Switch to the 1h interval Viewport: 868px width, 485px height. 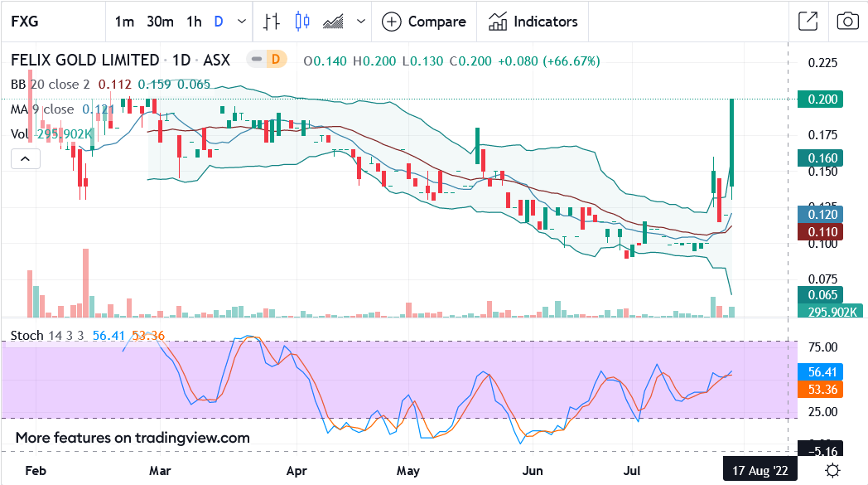pos(194,22)
